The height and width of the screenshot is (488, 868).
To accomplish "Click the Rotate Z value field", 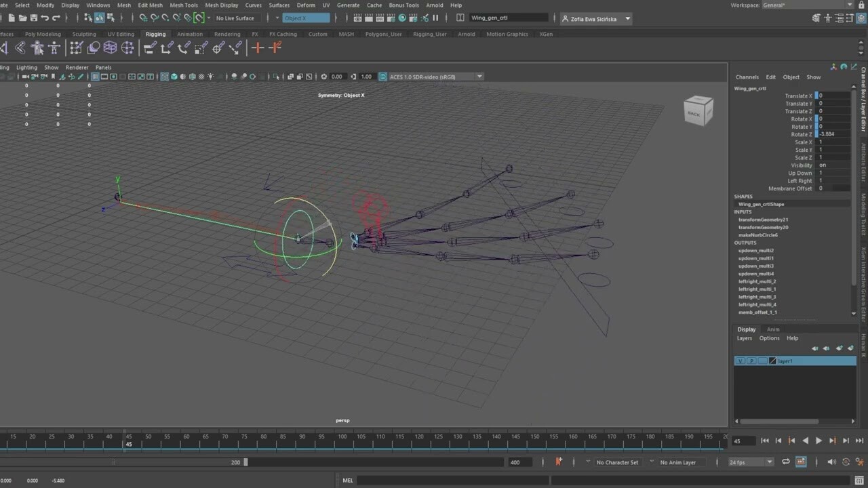I will coord(833,134).
